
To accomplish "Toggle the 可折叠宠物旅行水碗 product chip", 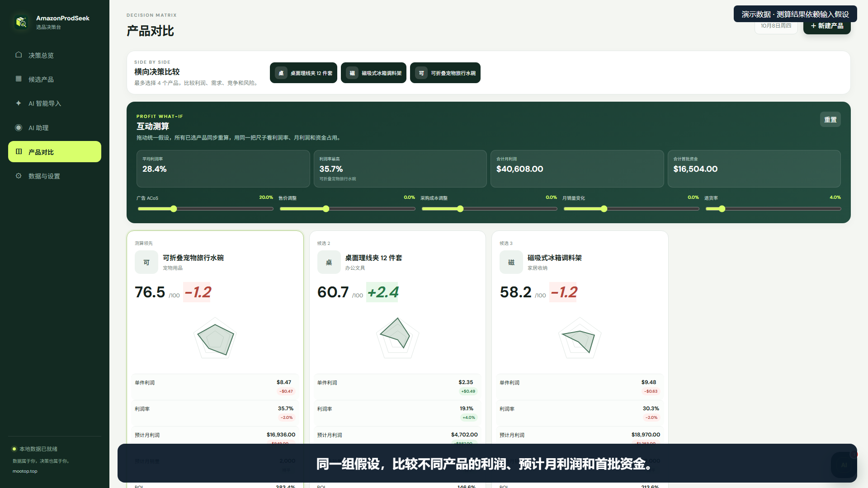I will tap(445, 73).
